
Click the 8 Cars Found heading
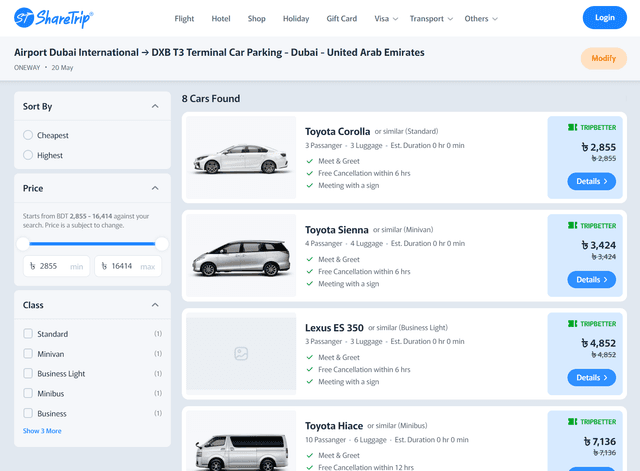coord(211,99)
